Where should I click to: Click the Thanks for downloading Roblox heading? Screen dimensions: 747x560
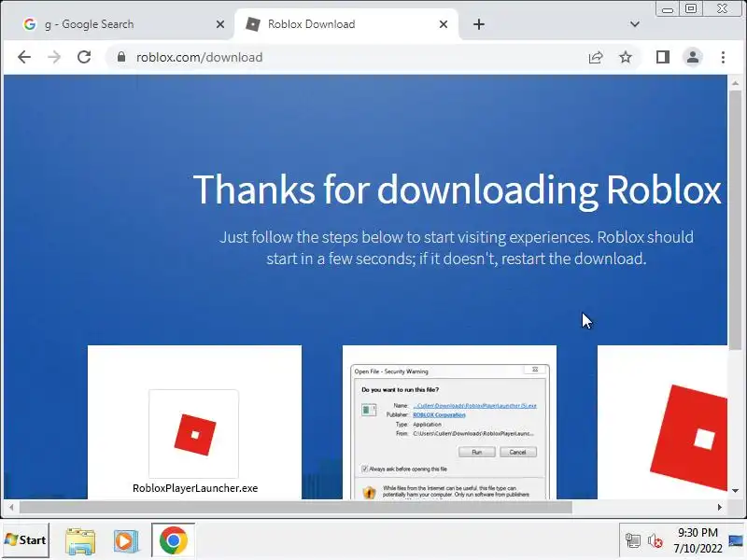point(457,189)
